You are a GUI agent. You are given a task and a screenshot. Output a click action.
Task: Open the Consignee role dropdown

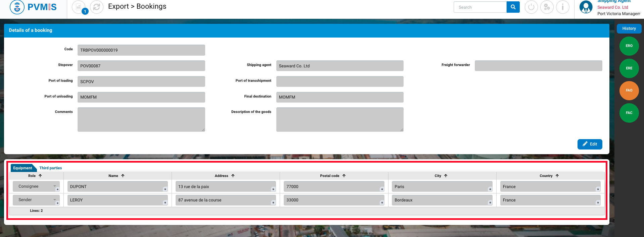click(36, 186)
